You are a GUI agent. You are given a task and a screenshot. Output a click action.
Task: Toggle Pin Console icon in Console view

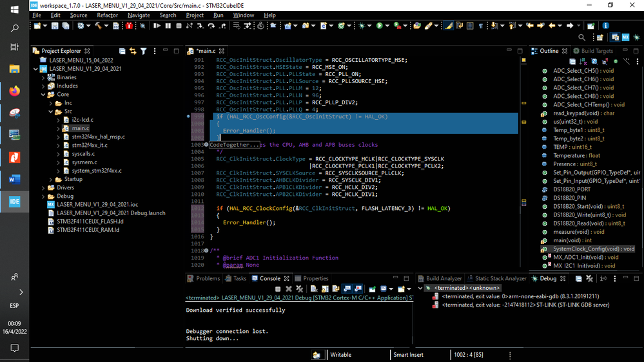pos(372,289)
